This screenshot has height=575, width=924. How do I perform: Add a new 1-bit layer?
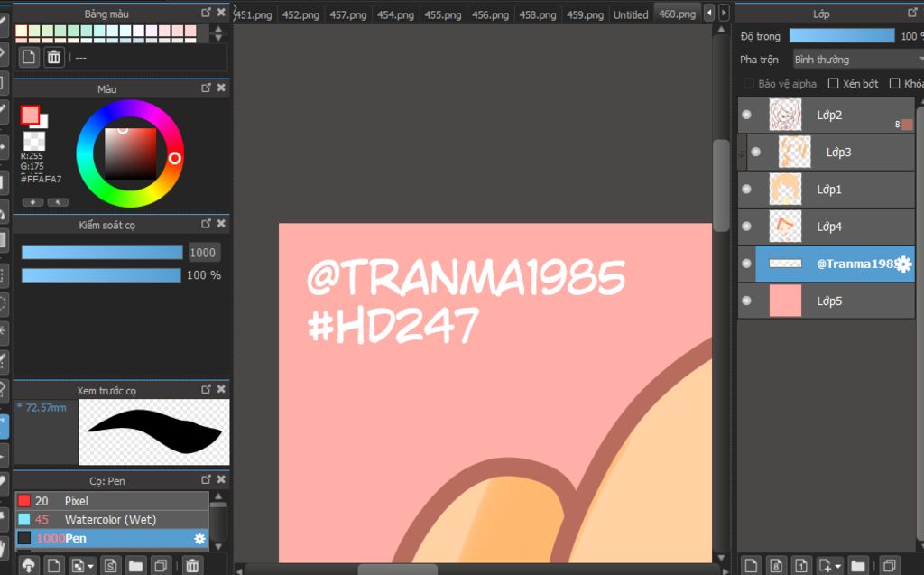click(801, 566)
